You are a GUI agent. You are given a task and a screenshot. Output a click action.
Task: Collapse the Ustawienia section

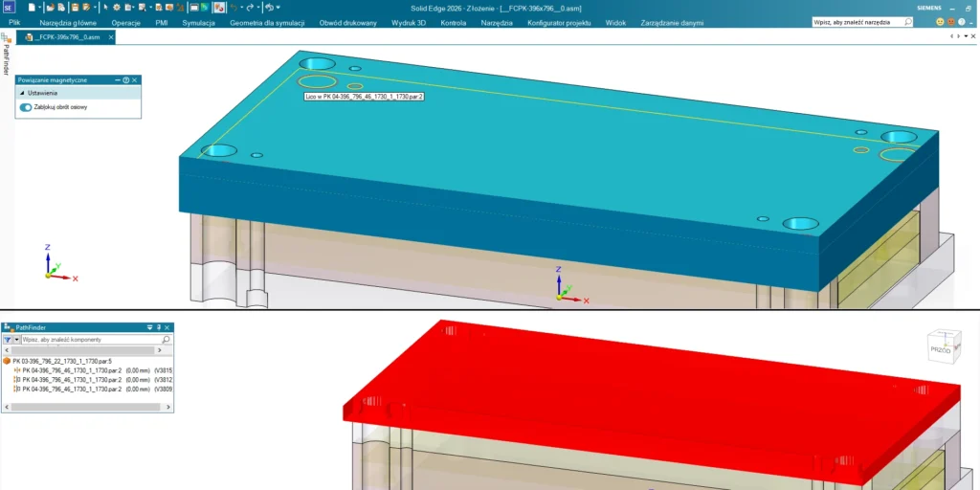pos(22,94)
